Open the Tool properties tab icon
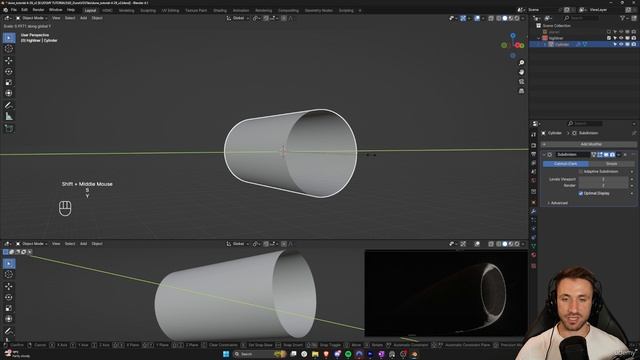Screen dimensions: 640x360 click(x=533, y=134)
